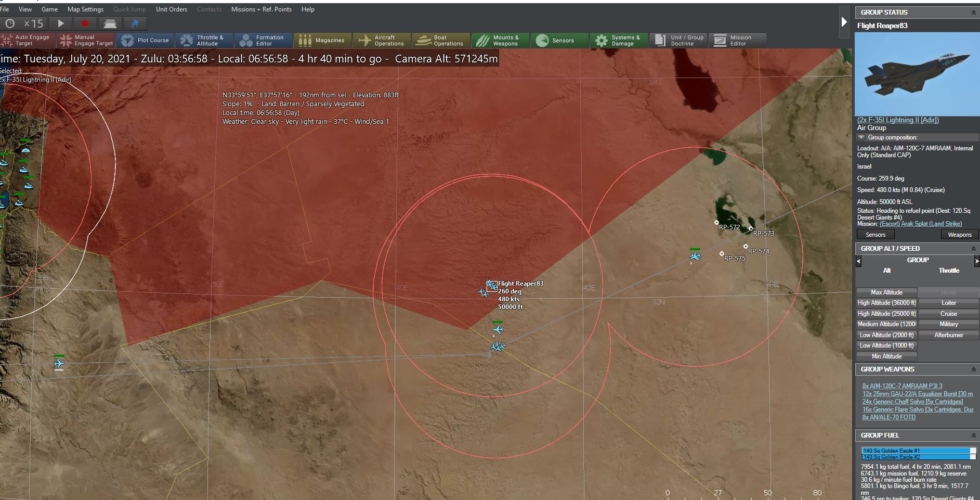
Task: Open 12x 25mm GAU-22/A Equalizer Burst link
Action: coord(918,394)
